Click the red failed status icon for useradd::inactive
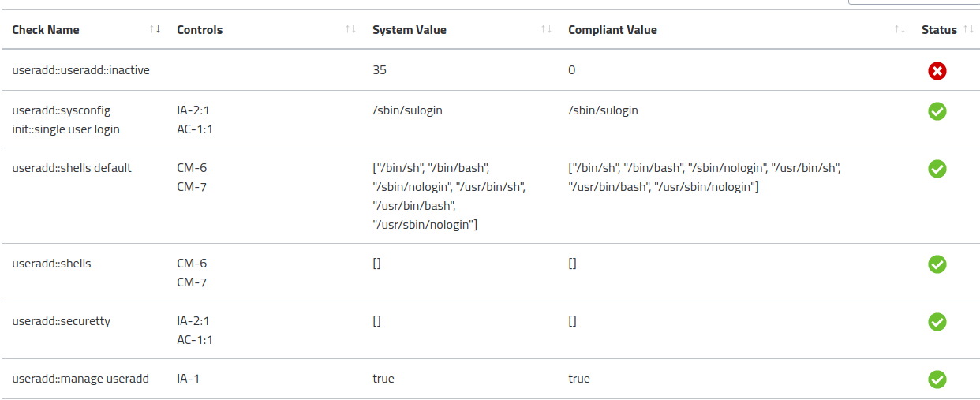The image size is (980, 400). [937, 72]
